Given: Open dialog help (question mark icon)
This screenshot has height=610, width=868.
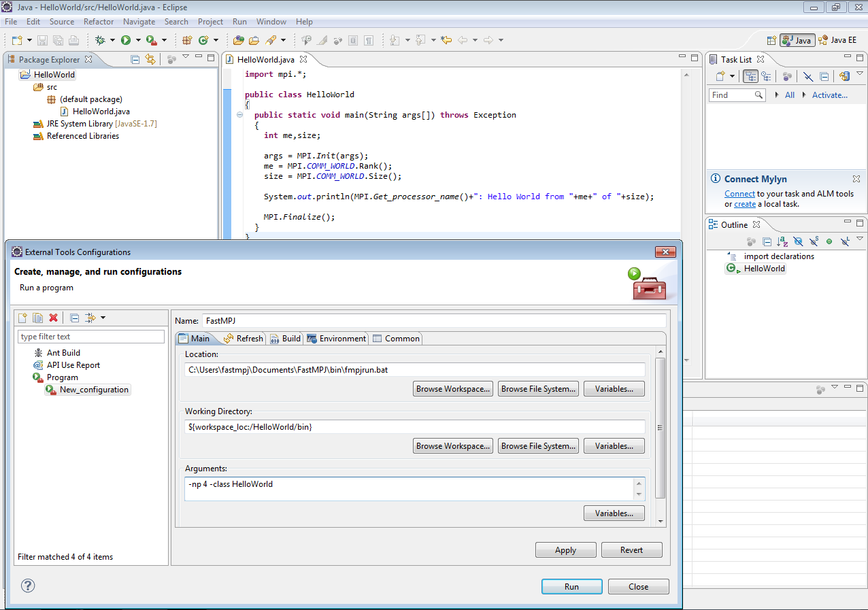Looking at the screenshot, I should (x=28, y=586).
